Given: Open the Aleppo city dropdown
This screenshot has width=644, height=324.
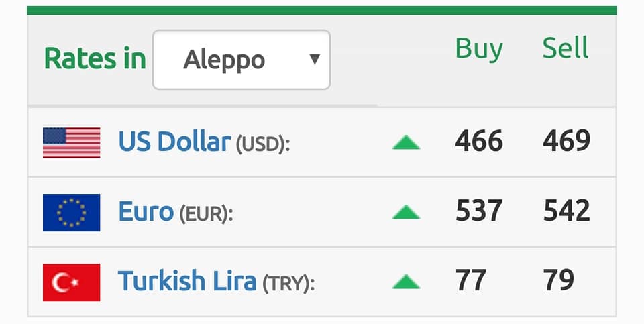Looking at the screenshot, I should click(x=241, y=60).
